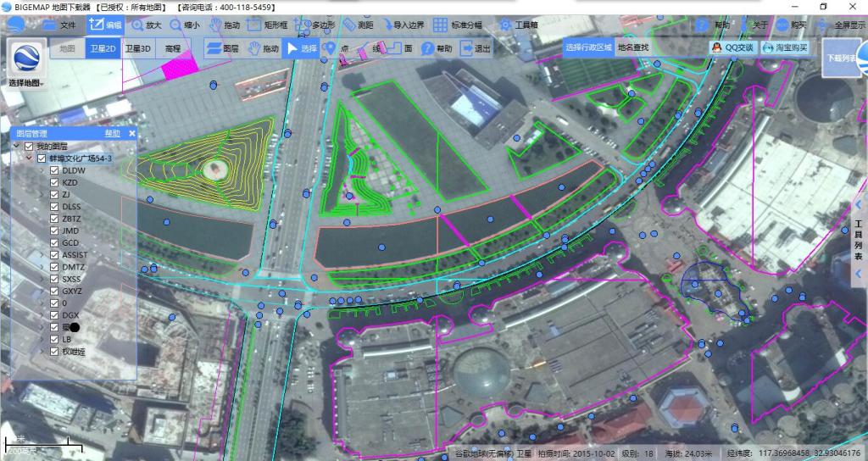This screenshot has width=868, height=461.
Task: Activate the 选择 select arrow tool
Action: 302,48
